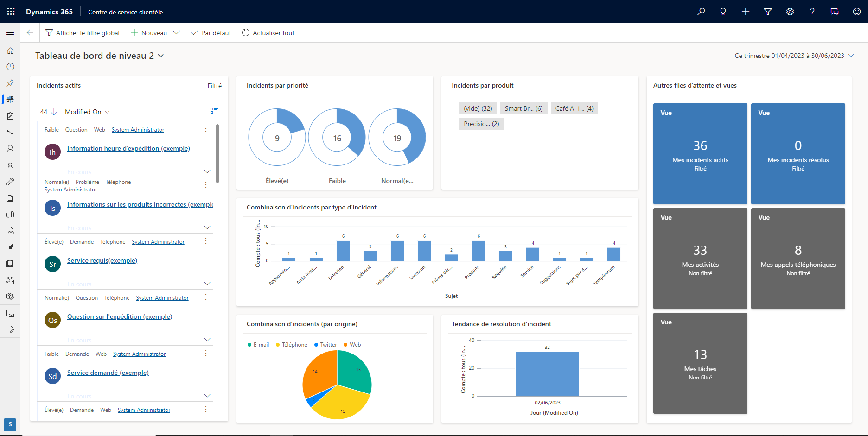Open Mes appels téléphoniques tile
This screenshot has width=868, height=436.
(x=798, y=259)
